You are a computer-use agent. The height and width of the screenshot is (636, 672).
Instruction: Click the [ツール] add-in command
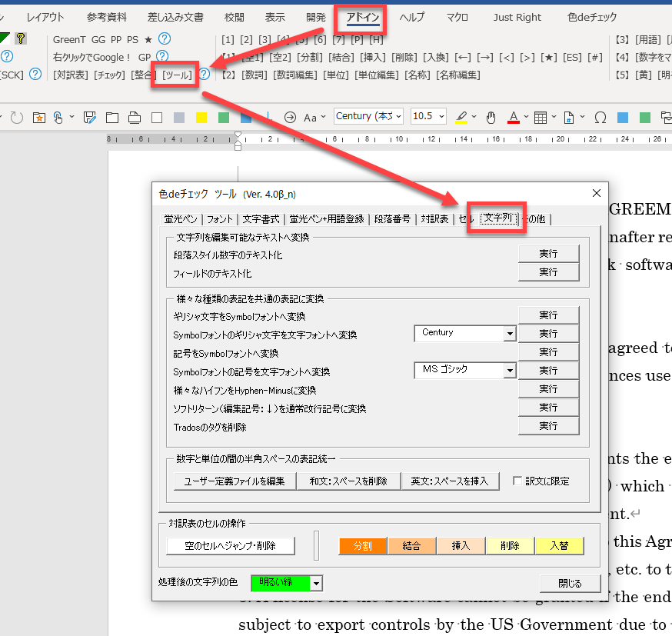(177, 75)
